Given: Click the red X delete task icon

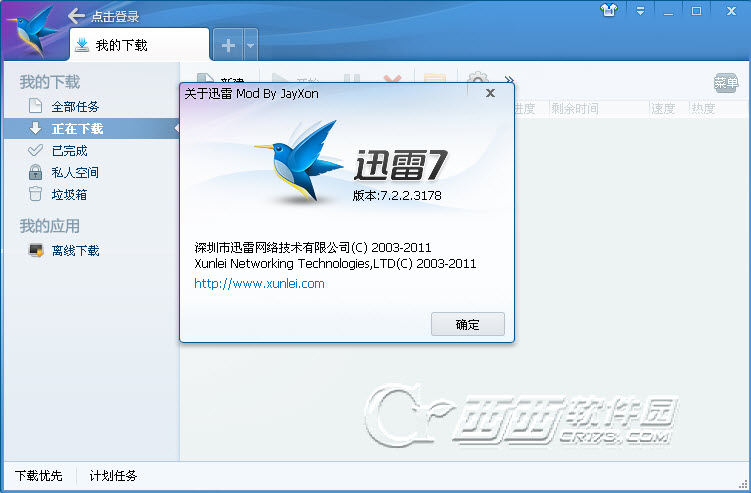Looking at the screenshot, I should 392,79.
